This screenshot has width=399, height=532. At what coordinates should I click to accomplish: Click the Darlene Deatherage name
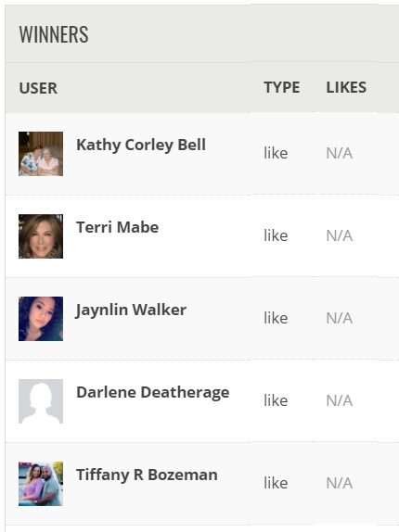(x=153, y=393)
